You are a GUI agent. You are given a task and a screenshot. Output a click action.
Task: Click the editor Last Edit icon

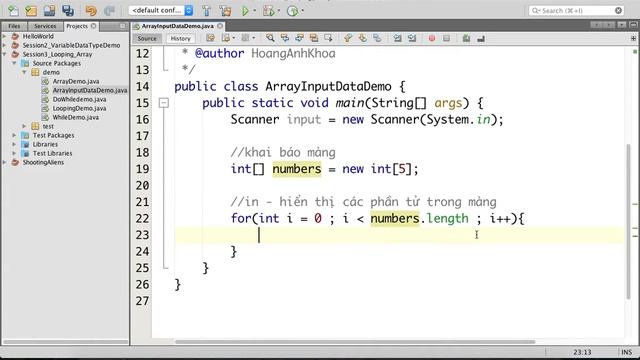(x=210, y=38)
